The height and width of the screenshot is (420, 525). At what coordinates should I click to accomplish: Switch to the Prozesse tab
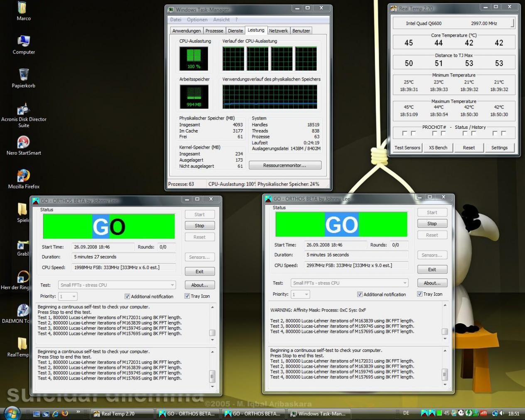[x=214, y=31]
